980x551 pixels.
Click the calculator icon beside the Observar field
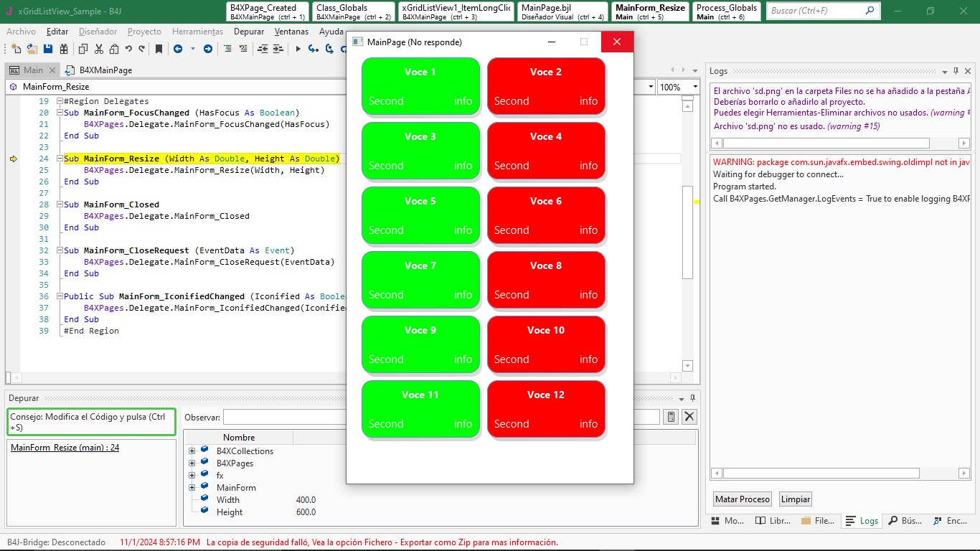coord(670,417)
